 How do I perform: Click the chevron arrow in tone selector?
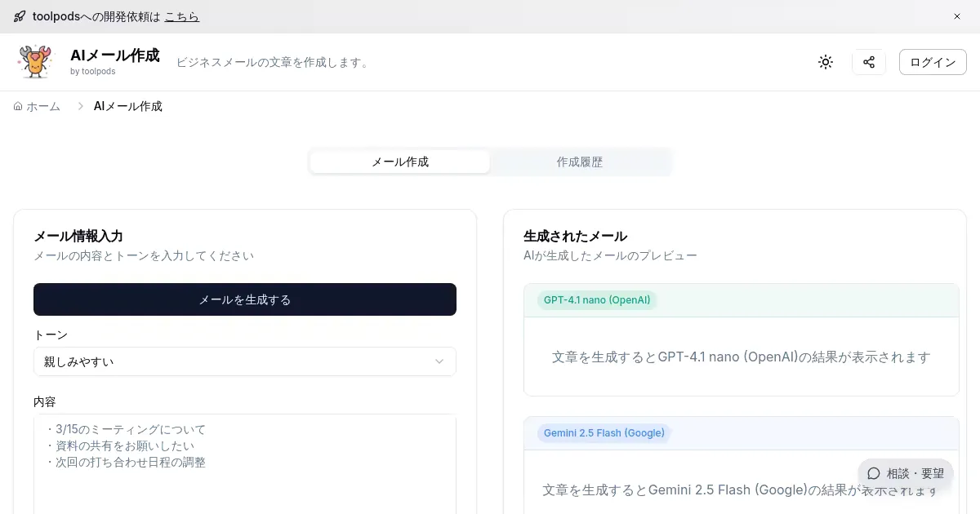coord(439,361)
